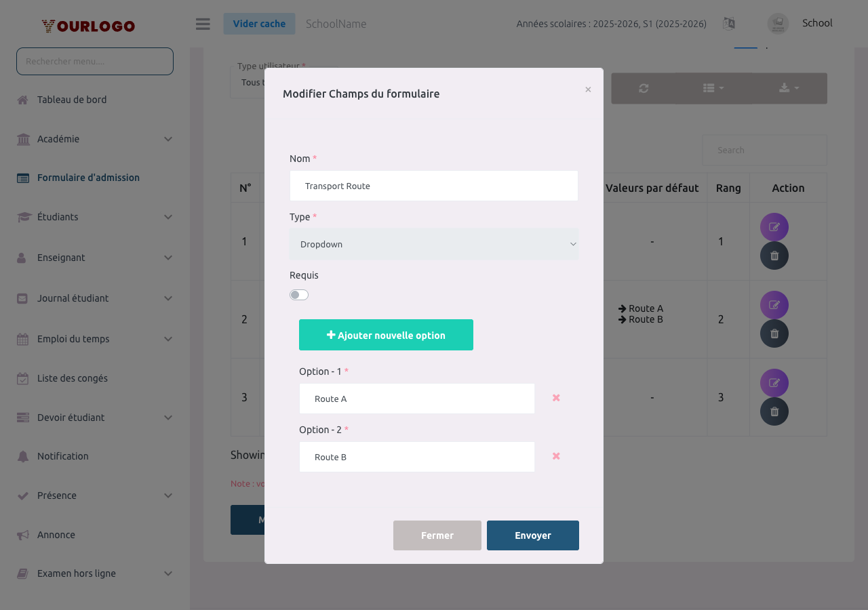Close the Modifier Champs dialog
868x610 pixels.
pyautogui.click(x=588, y=89)
